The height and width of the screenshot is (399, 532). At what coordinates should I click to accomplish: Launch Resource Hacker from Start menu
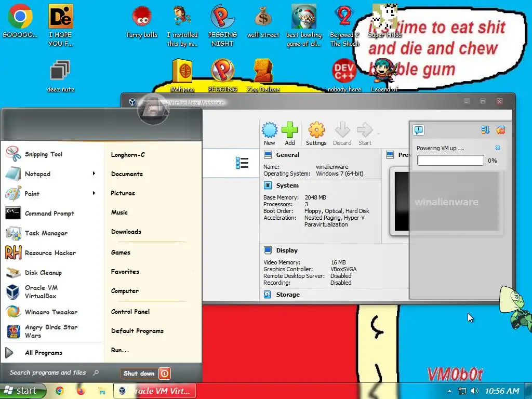point(51,253)
